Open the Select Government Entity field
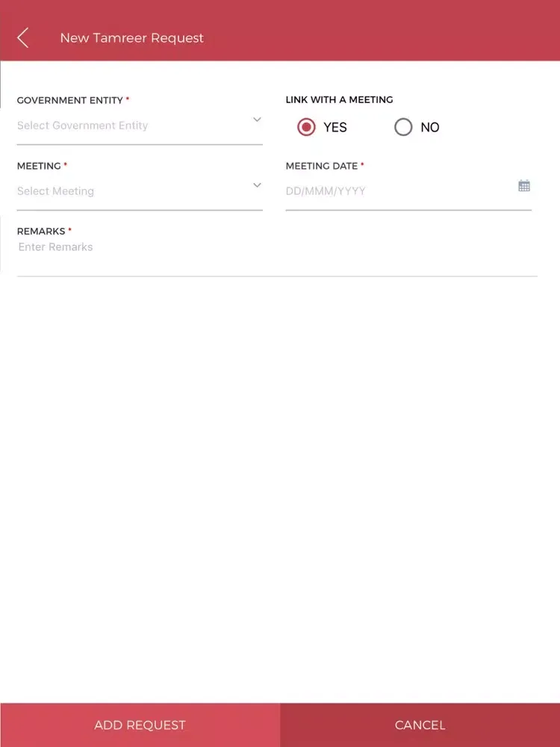 pos(127,125)
